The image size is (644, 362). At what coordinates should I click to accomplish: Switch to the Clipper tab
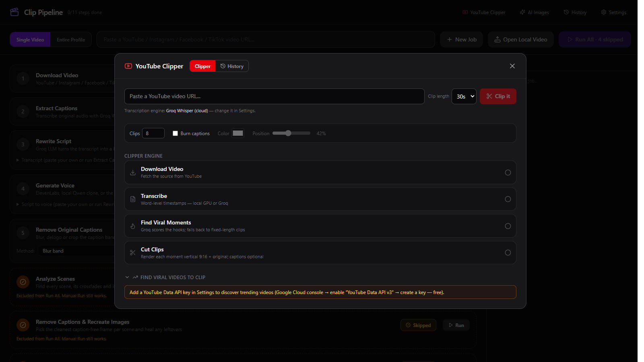click(x=202, y=66)
